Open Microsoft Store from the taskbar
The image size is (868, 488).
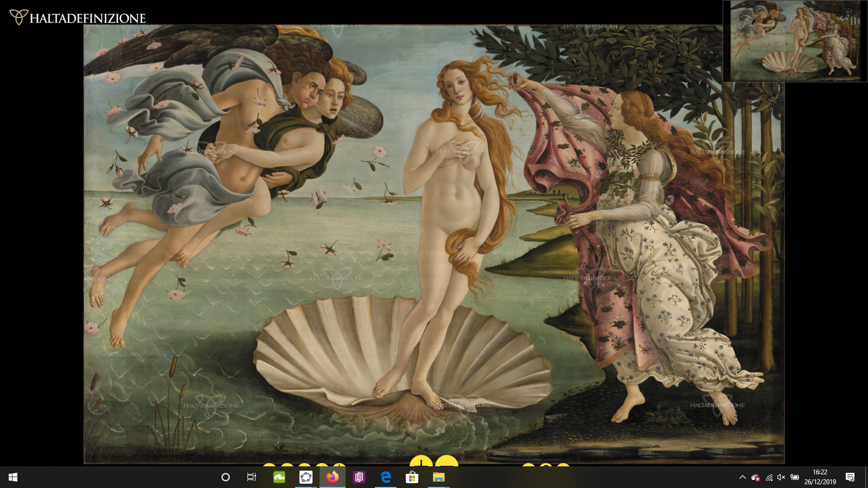pos(412,477)
